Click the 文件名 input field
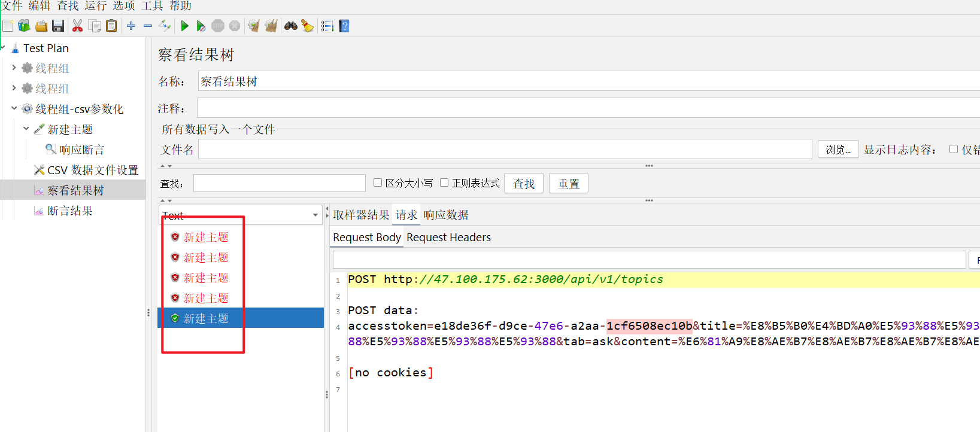The width and height of the screenshot is (980, 432). (x=505, y=149)
